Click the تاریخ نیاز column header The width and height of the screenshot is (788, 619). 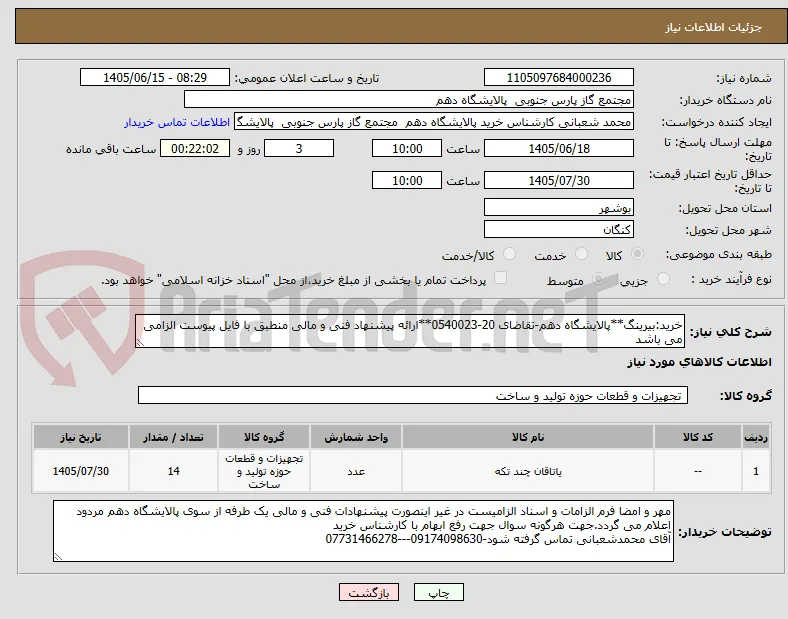[x=80, y=437]
